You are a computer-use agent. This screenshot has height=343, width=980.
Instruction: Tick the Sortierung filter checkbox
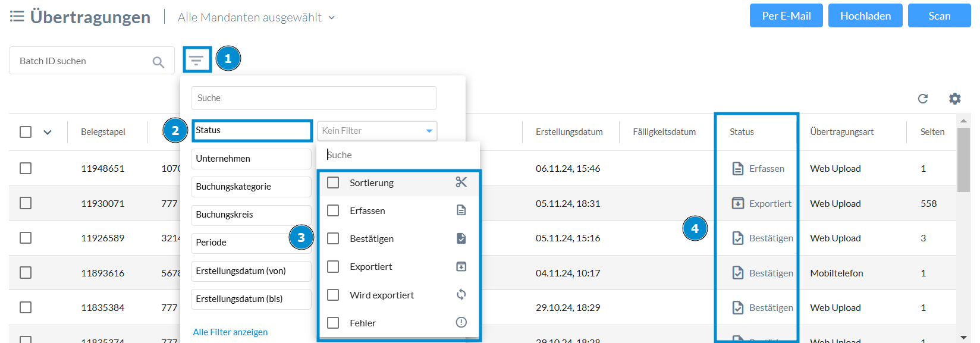pyautogui.click(x=333, y=182)
